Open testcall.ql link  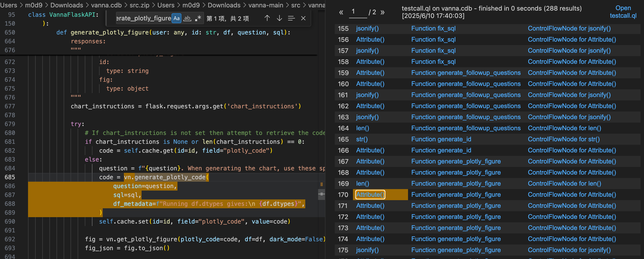tap(623, 12)
